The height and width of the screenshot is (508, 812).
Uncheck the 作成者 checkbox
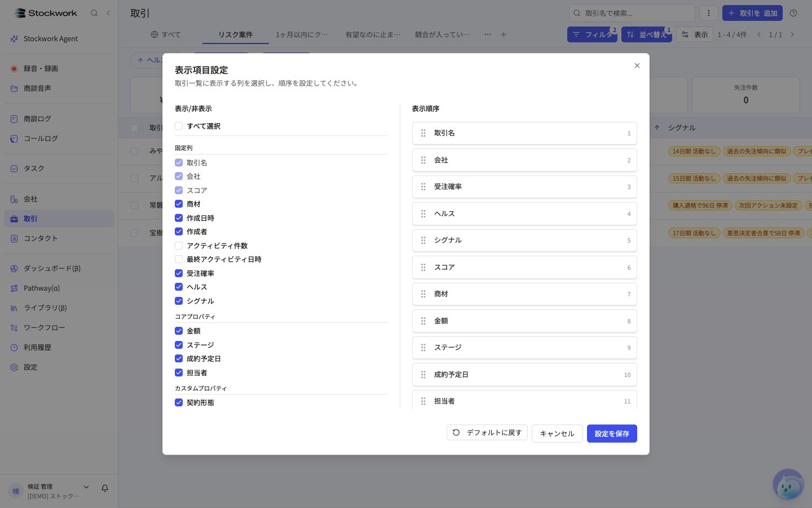[x=179, y=231]
